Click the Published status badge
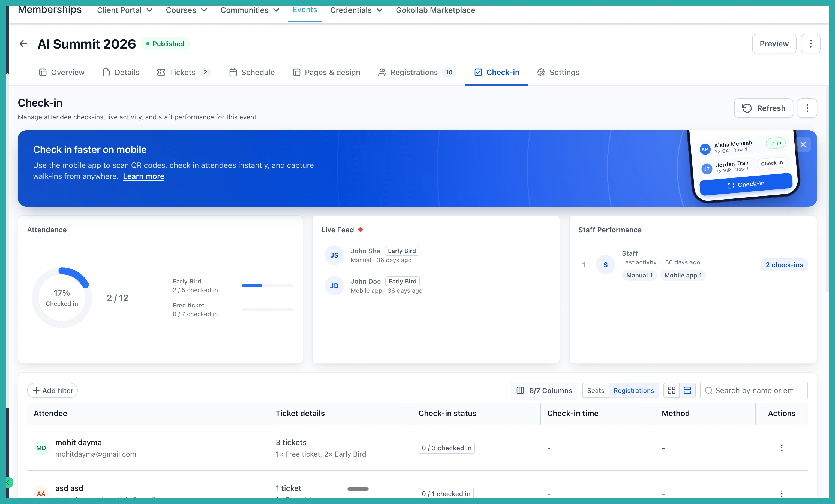This screenshot has height=504, width=835. pyautogui.click(x=165, y=44)
